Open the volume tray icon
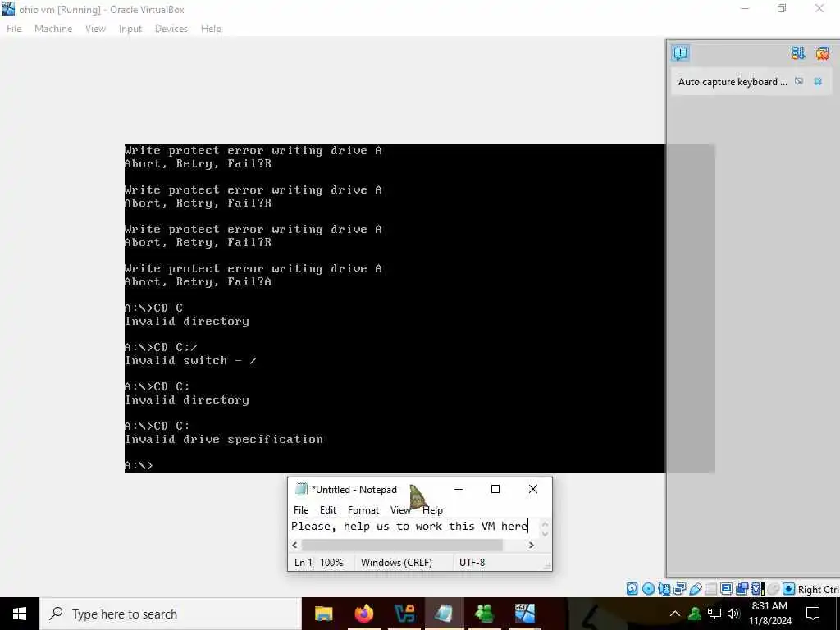The width and height of the screenshot is (840, 630). tap(733, 614)
